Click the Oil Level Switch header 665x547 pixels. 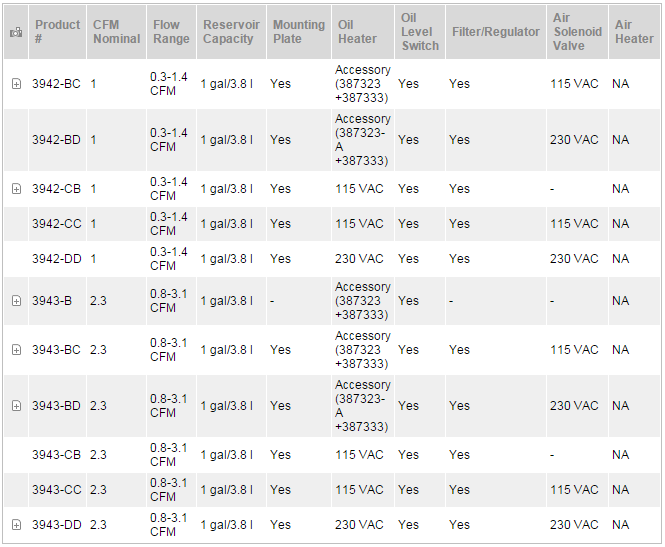419,31
